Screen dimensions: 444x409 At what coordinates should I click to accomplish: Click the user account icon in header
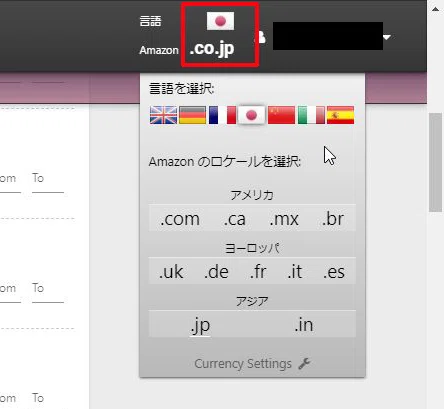click(x=261, y=37)
